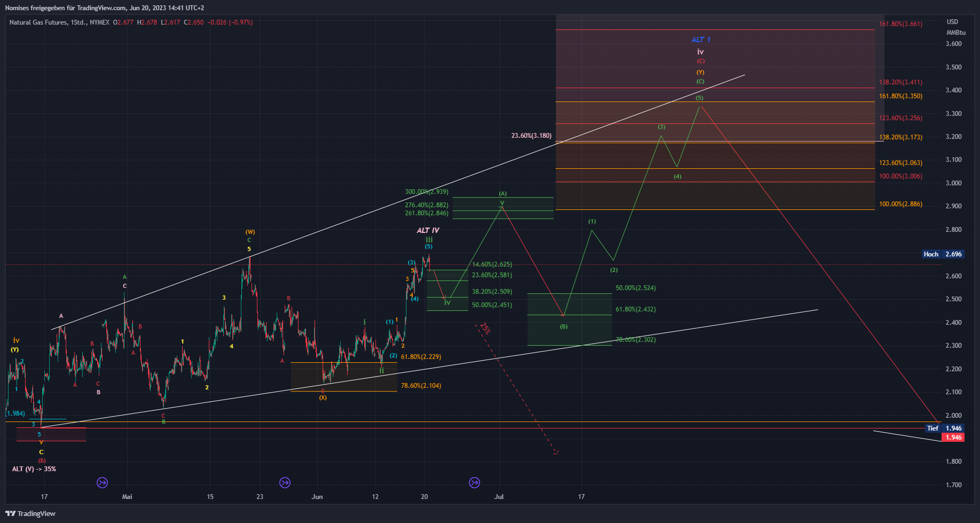Click the 300.00%(2.939) extension label
Screen dimensions: 980x523
[x=427, y=192]
